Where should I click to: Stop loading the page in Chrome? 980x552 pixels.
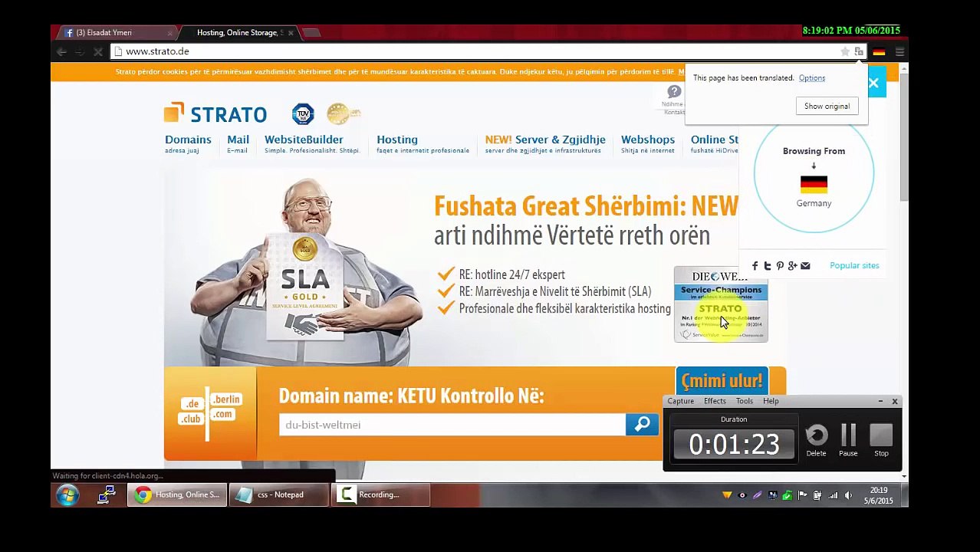coord(98,51)
